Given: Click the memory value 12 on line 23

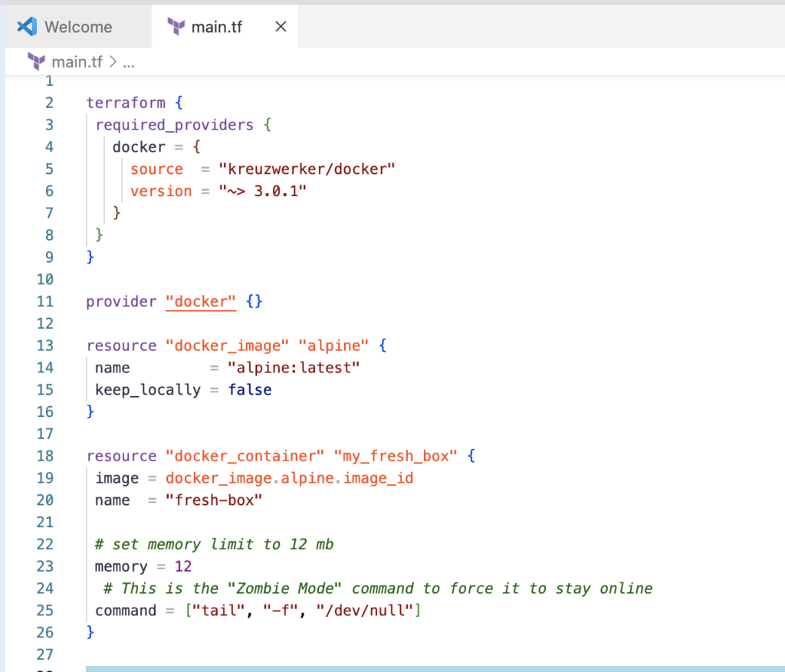Looking at the screenshot, I should (182, 566).
